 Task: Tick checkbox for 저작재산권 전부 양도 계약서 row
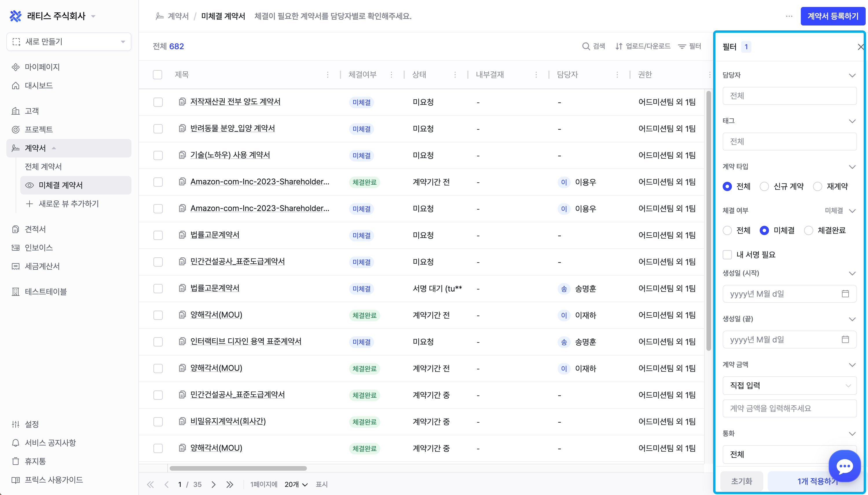[158, 102]
